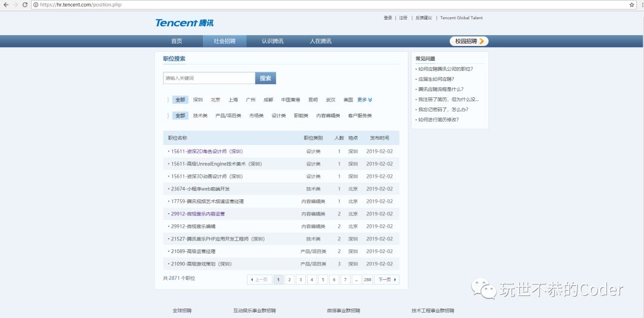Open FAQ 如何进行简历修改?
644x318 pixels.
(x=438, y=119)
